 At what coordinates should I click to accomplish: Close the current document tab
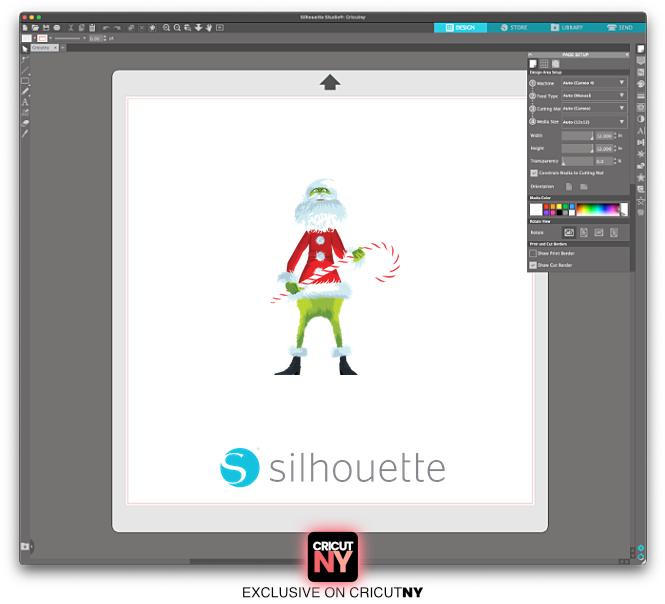click(55, 48)
